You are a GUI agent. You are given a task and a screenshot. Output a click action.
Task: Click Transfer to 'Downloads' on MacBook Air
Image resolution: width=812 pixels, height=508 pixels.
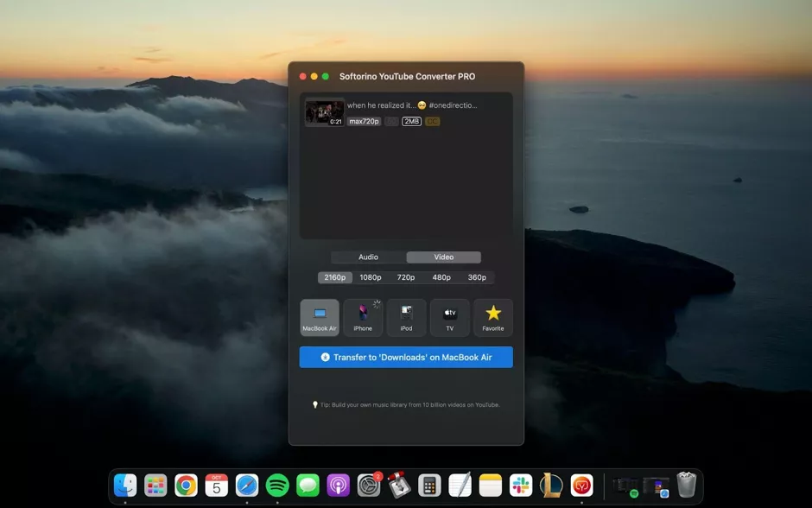(x=406, y=357)
